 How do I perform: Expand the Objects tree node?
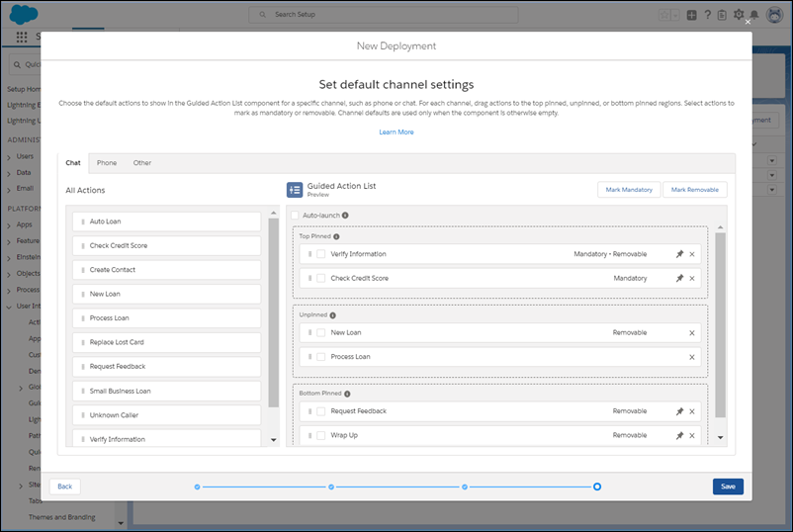[x=9, y=275]
